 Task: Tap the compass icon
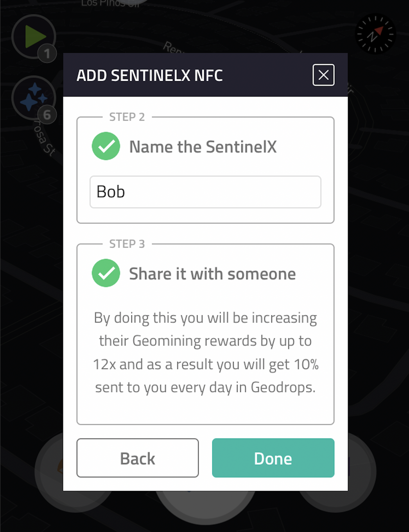click(375, 34)
